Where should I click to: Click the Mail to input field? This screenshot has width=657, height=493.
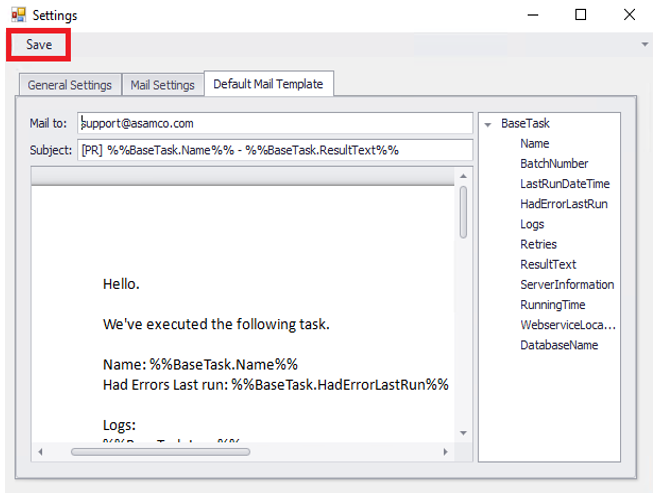click(x=274, y=123)
